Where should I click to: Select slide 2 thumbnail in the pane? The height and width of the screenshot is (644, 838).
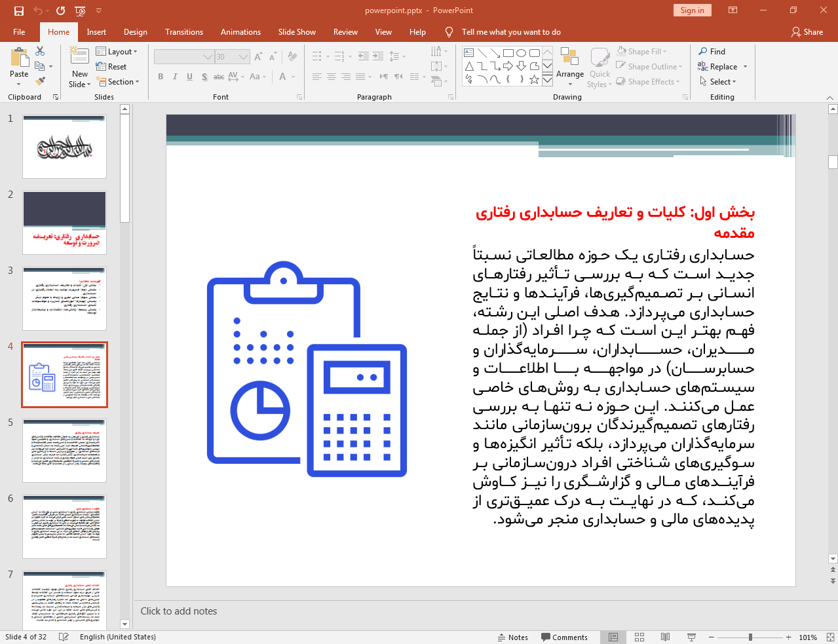pos(64,221)
